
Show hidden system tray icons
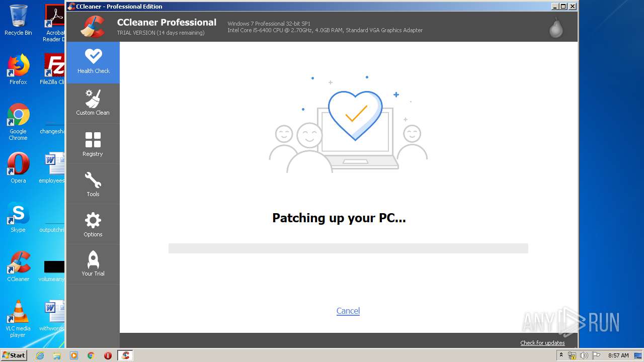[x=561, y=355]
